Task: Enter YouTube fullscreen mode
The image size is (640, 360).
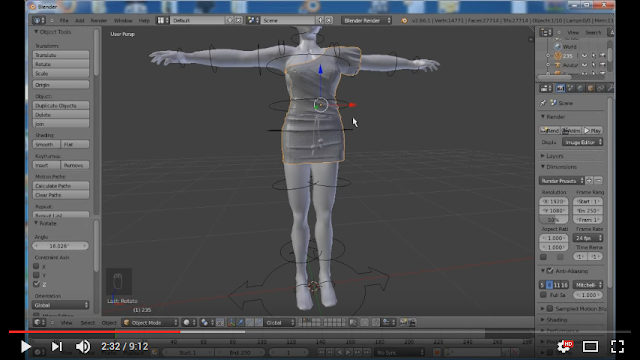Action: [617, 347]
